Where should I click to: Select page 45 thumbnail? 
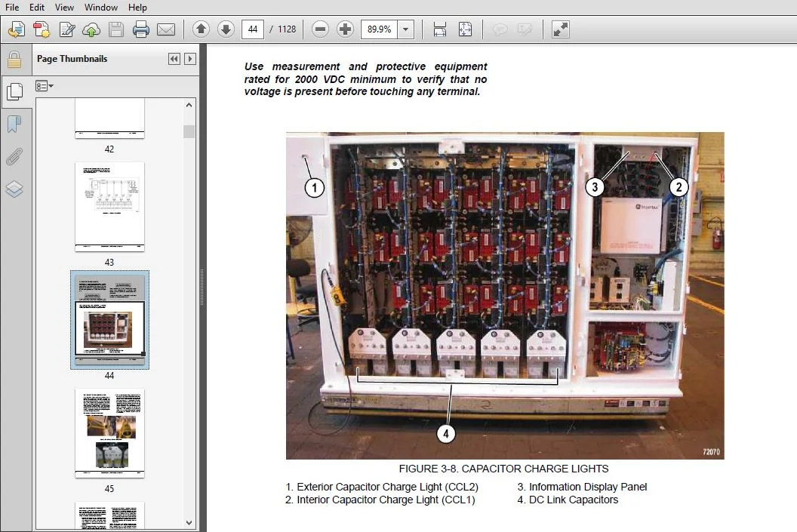click(109, 433)
